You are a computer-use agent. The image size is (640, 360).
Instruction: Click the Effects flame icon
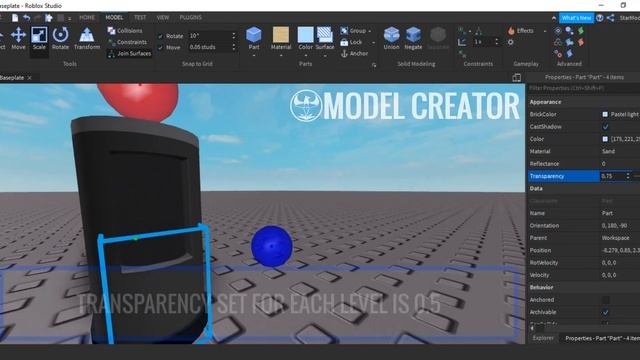pyautogui.click(x=511, y=31)
